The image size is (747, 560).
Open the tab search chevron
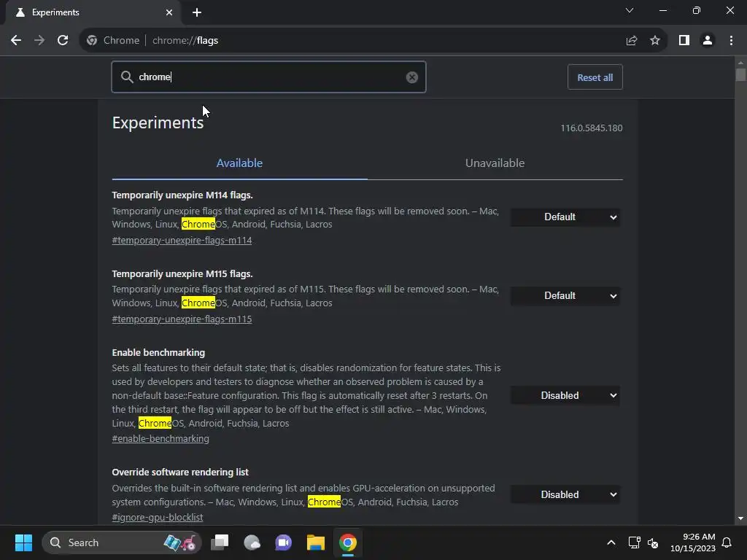(x=630, y=10)
